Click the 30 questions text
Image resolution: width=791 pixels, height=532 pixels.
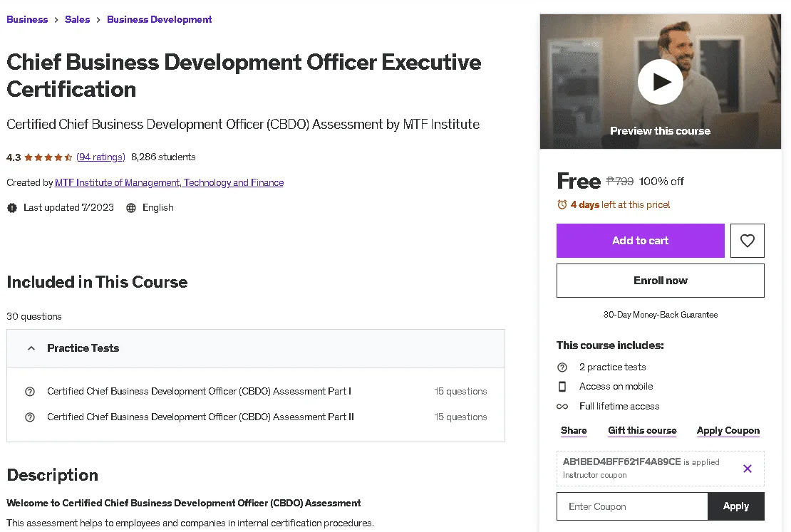pos(34,317)
